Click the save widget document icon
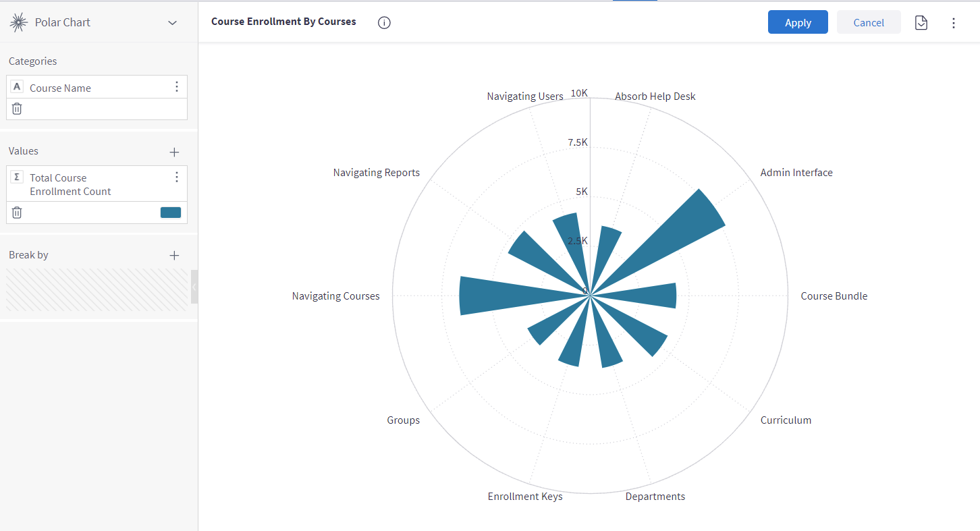Viewport: 980px width, 531px height. coord(921,23)
